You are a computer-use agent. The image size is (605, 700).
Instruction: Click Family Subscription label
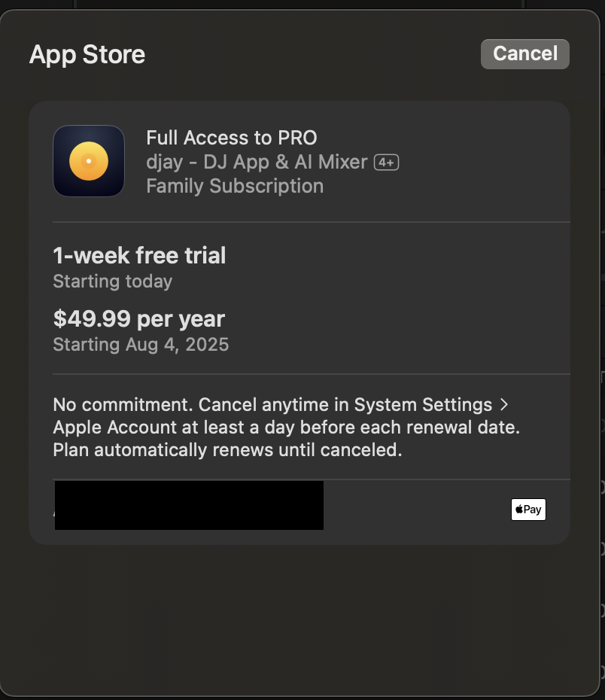(x=235, y=186)
